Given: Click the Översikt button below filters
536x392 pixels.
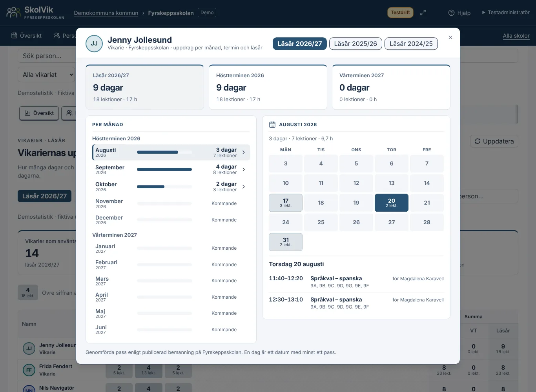Looking at the screenshot, I should click(x=39, y=113).
